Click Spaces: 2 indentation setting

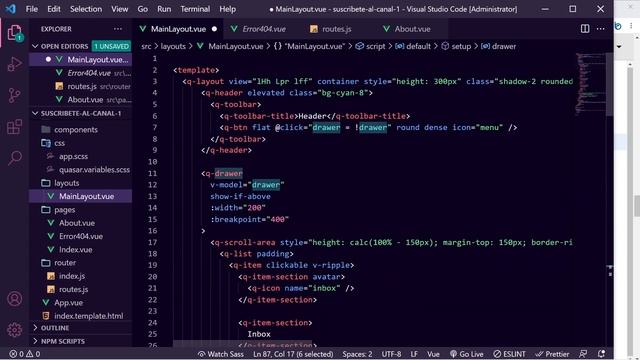click(x=357, y=354)
